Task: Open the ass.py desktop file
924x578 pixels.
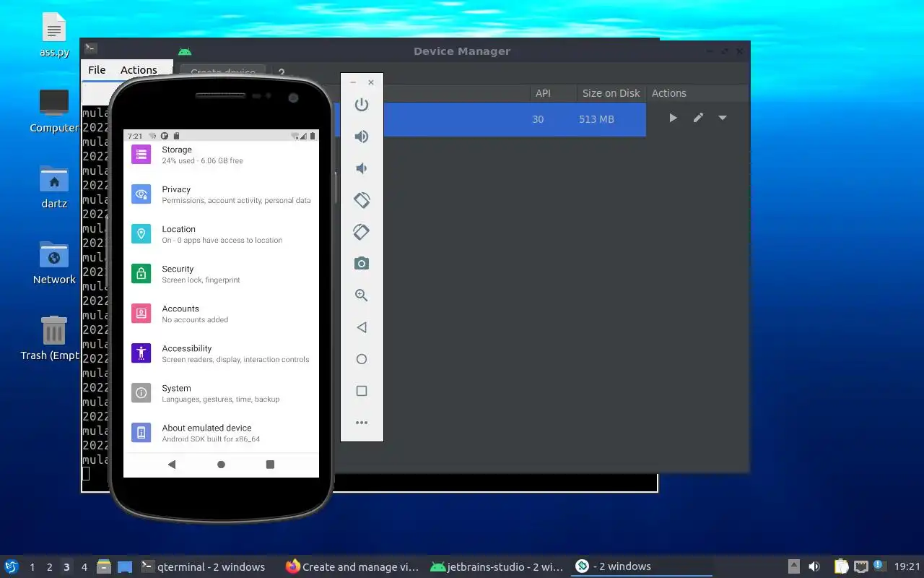Action: coord(54,35)
